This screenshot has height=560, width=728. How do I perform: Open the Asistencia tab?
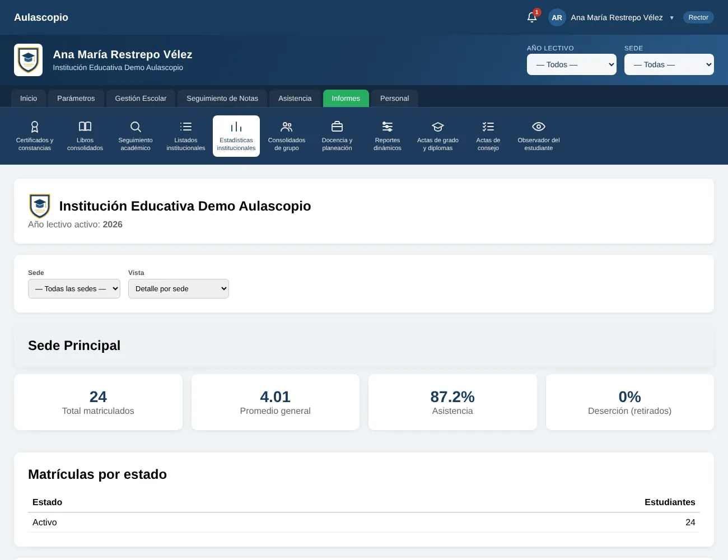(x=295, y=98)
